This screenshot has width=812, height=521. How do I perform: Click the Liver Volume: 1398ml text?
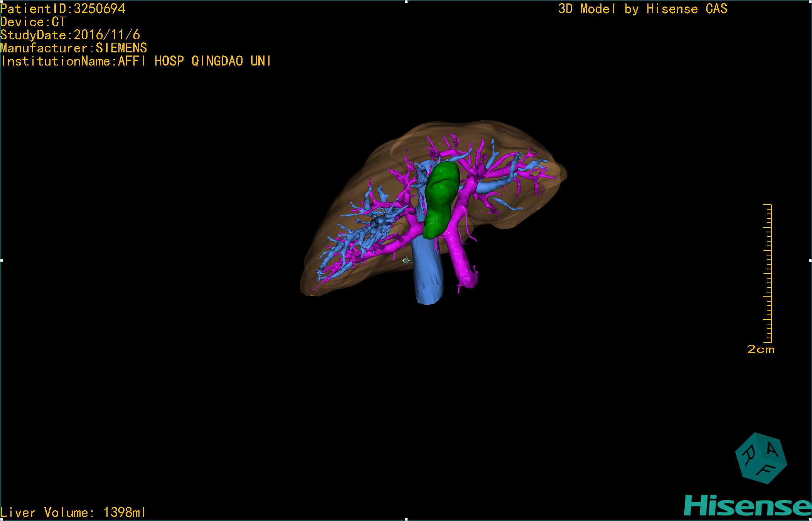73,512
